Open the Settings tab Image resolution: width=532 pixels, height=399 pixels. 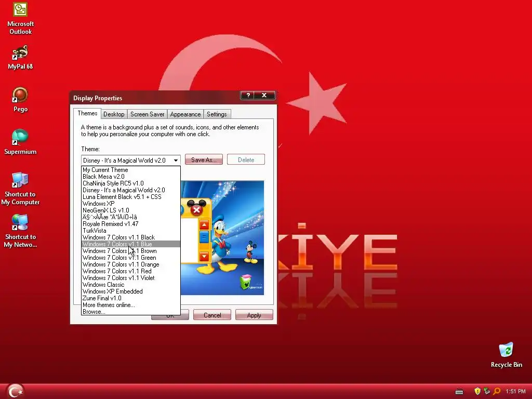tap(217, 114)
